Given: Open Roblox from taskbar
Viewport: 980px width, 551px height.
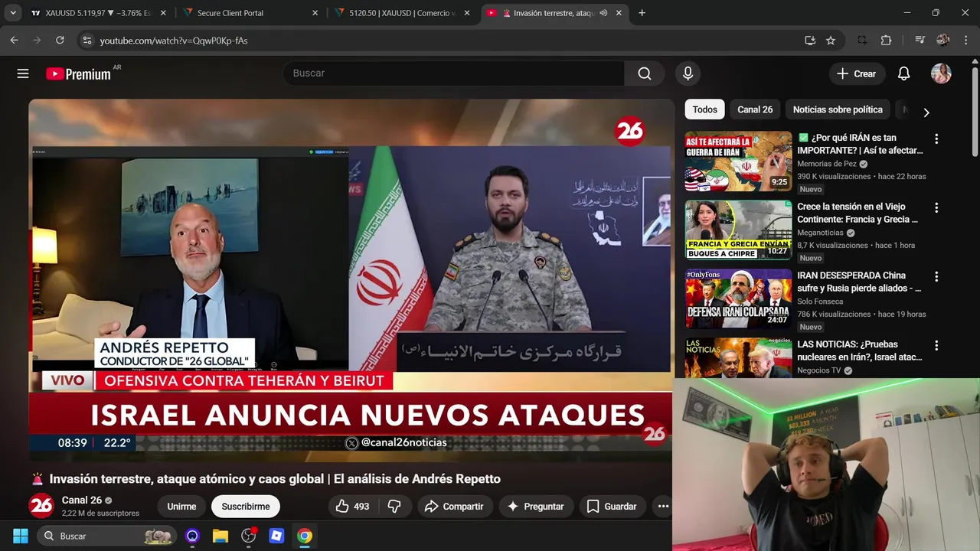Looking at the screenshot, I should 276,536.
